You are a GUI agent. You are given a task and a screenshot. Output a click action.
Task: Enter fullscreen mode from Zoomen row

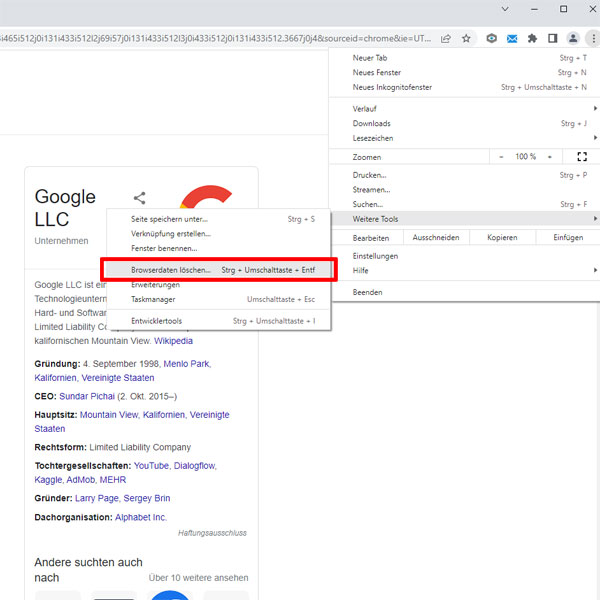[x=582, y=157]
